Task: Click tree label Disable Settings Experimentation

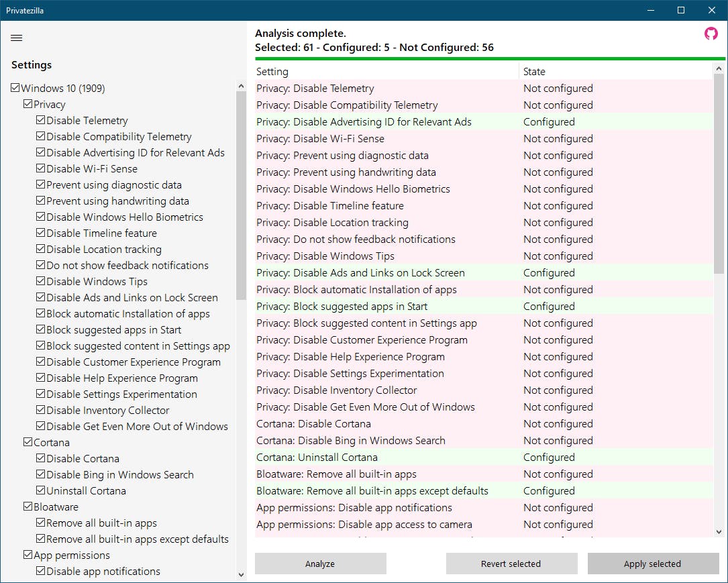Action: 121,394
